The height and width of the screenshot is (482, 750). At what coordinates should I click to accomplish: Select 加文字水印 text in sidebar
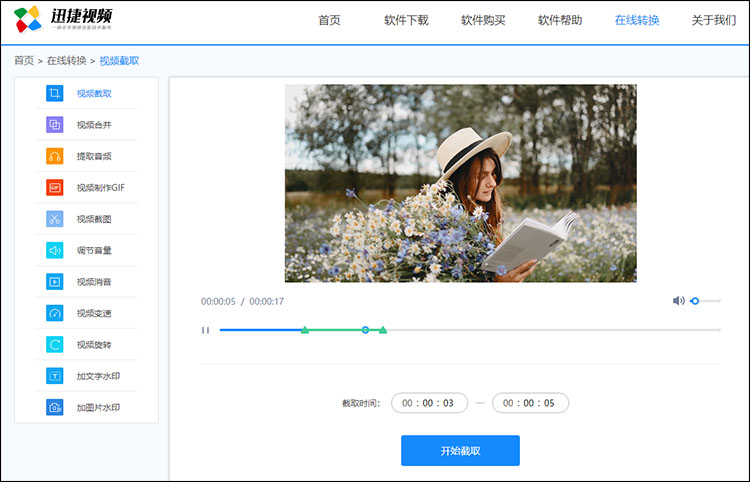click(99, 376)
